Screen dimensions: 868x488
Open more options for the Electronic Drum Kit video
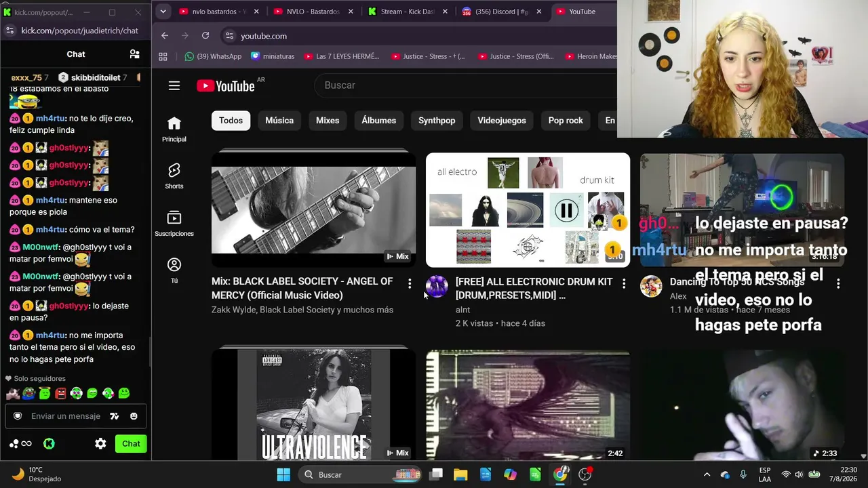(624, 283)
